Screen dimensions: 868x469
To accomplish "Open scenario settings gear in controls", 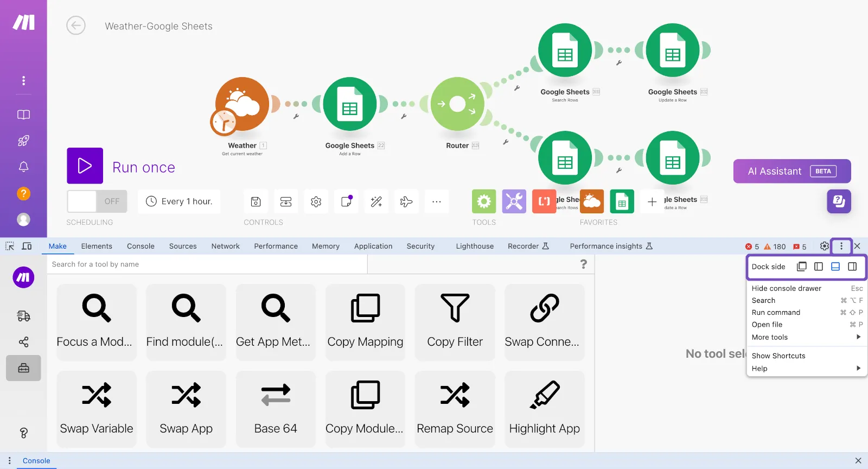I will (x=316, y=202).
